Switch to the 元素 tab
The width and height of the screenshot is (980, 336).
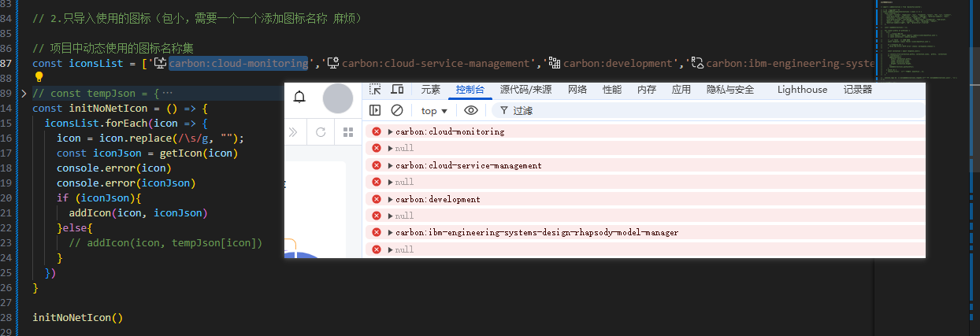point(431,90)
